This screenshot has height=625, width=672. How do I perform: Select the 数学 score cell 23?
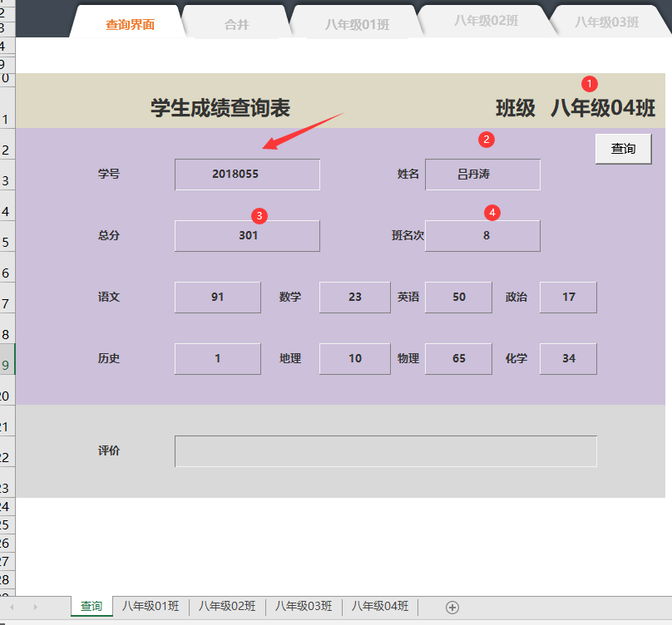pos(355,298)
